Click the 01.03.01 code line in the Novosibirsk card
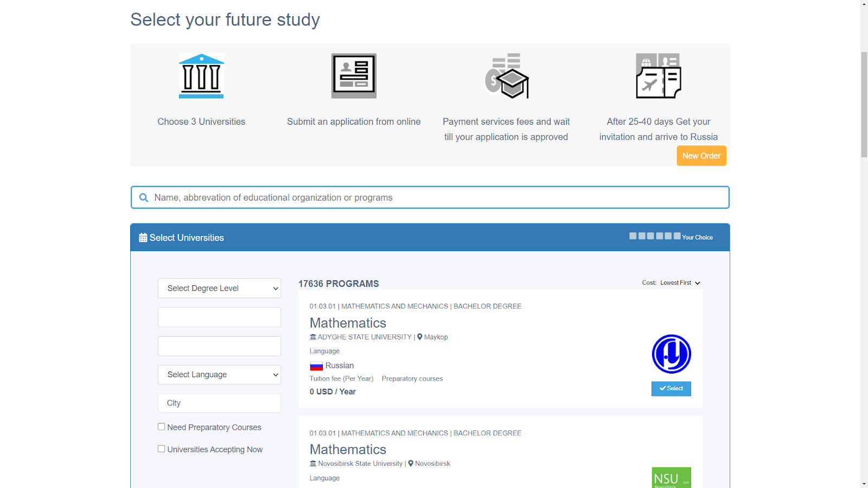This screenshot has width=868, height=488. click(416, 433)
